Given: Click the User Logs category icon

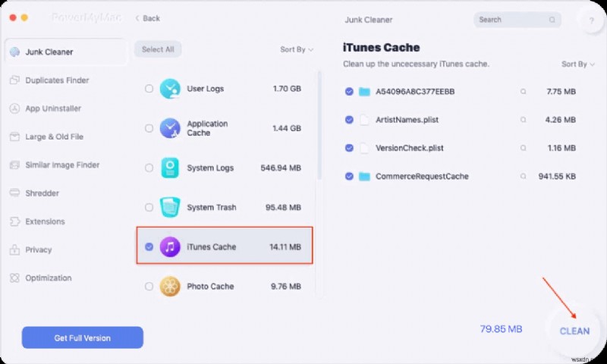Looking at the screenshot, I should [x=170, y=89].
